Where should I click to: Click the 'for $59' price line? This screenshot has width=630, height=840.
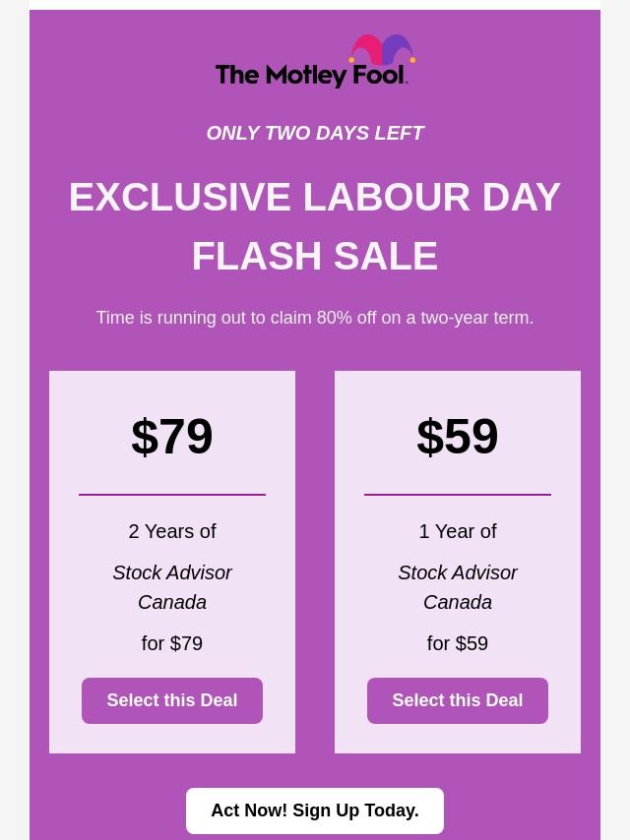coord(458,643)
